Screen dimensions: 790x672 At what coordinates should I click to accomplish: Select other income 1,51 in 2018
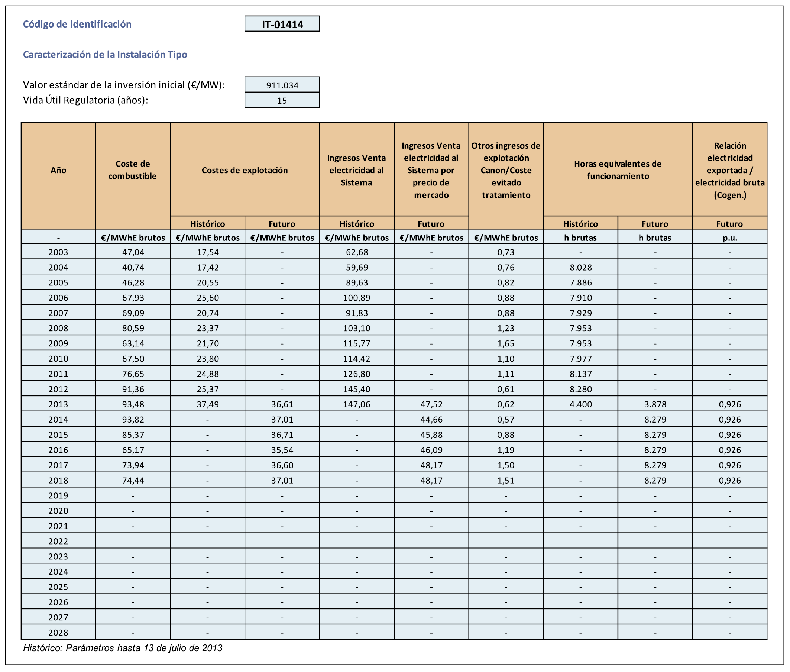[506, 481]
